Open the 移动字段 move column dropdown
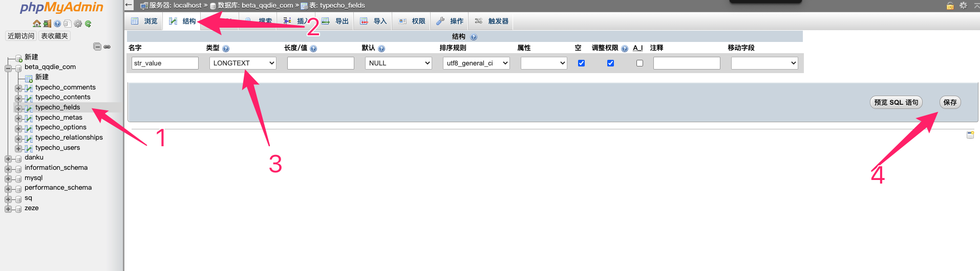The image size is (980, 271). tap(764, 63)
